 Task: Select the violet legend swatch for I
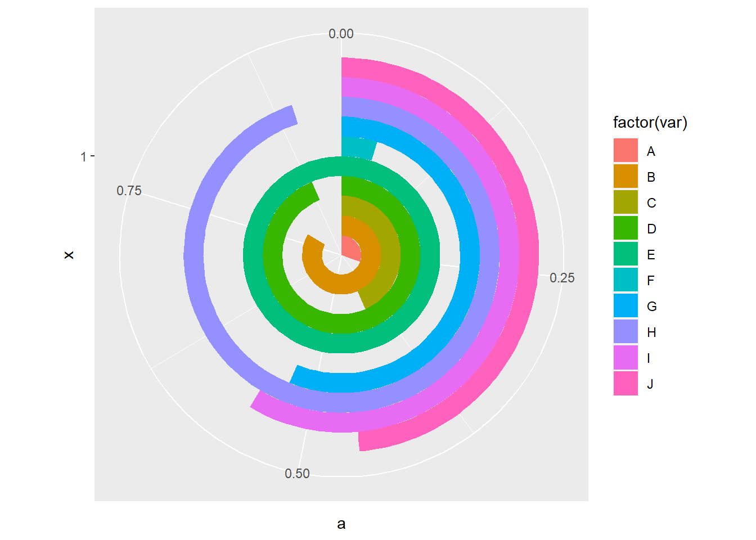(625, 358)
